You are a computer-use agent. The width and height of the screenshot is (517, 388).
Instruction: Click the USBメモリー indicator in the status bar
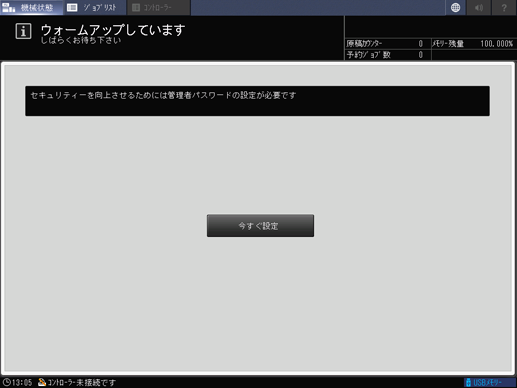pos(490,382)
